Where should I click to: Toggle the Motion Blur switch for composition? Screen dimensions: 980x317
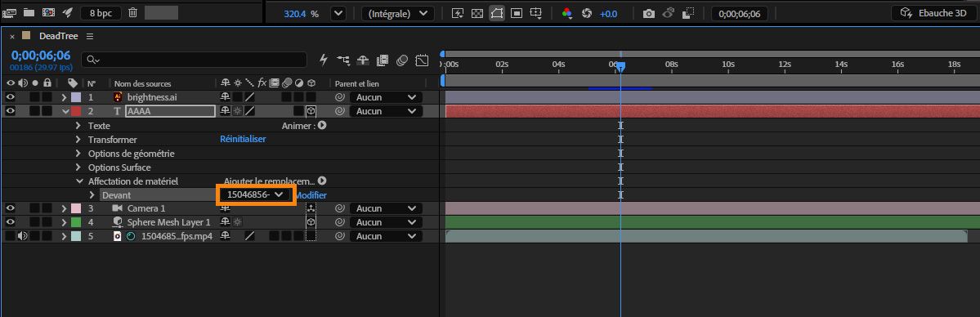tap(402, 60)
